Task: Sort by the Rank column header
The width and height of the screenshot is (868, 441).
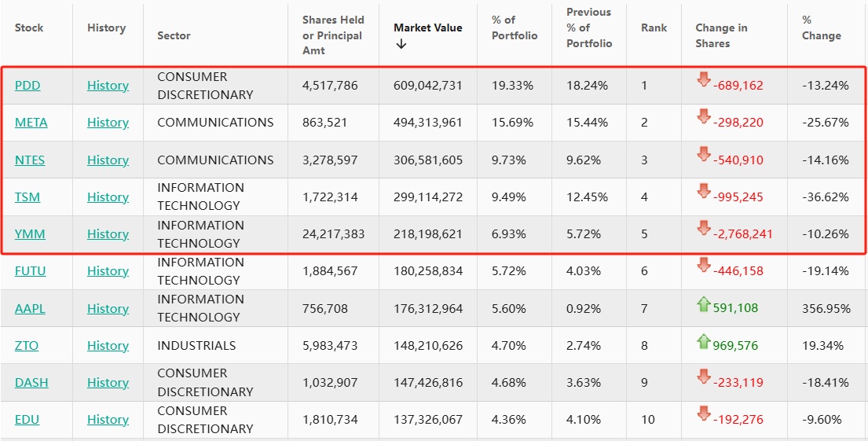Action: click(654, 28)
